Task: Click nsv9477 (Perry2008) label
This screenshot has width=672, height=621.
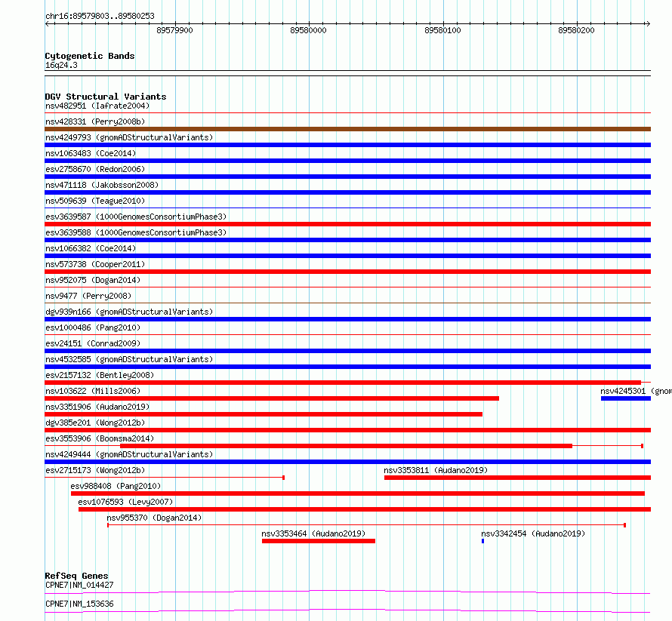Action: 88,296
